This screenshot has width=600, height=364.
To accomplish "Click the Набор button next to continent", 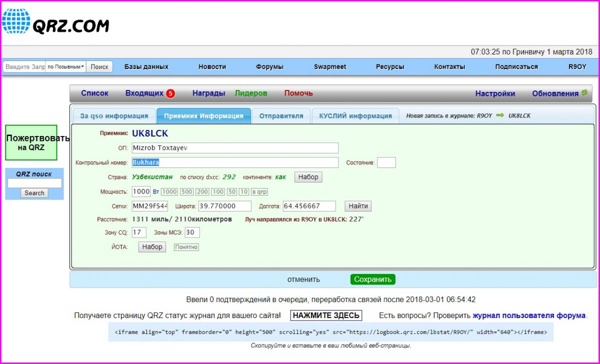I will [x=308, y=177].
